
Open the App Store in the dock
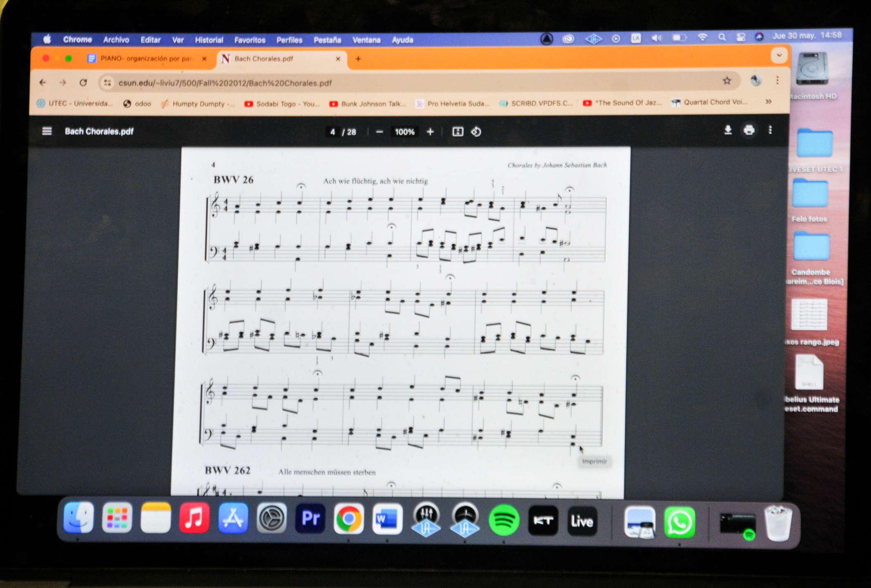pyautogui.click(x=233, y=518)
